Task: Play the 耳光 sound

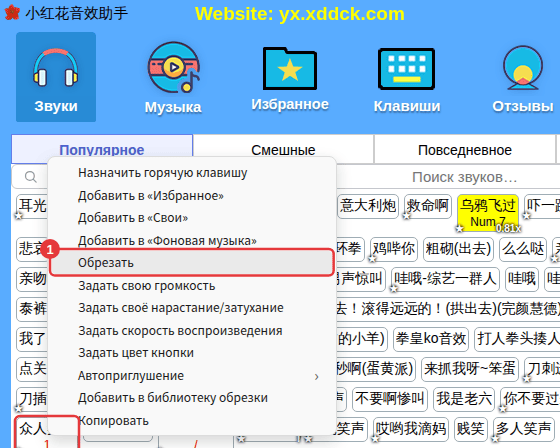Action: [x=32, y=206]
